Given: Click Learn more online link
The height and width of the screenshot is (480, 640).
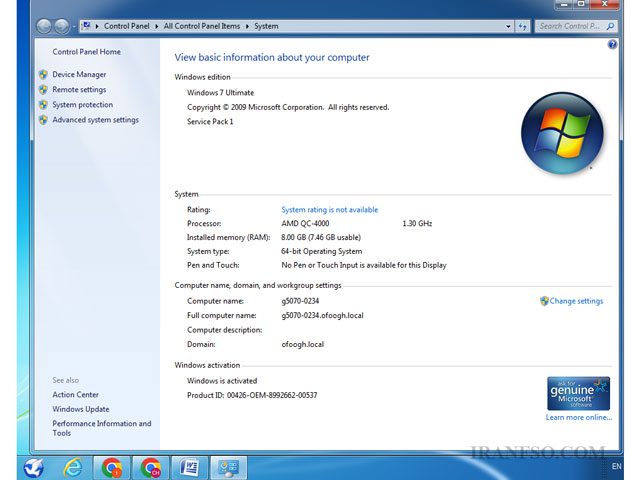Looking at the screenshot, I should tap(579, 418).
